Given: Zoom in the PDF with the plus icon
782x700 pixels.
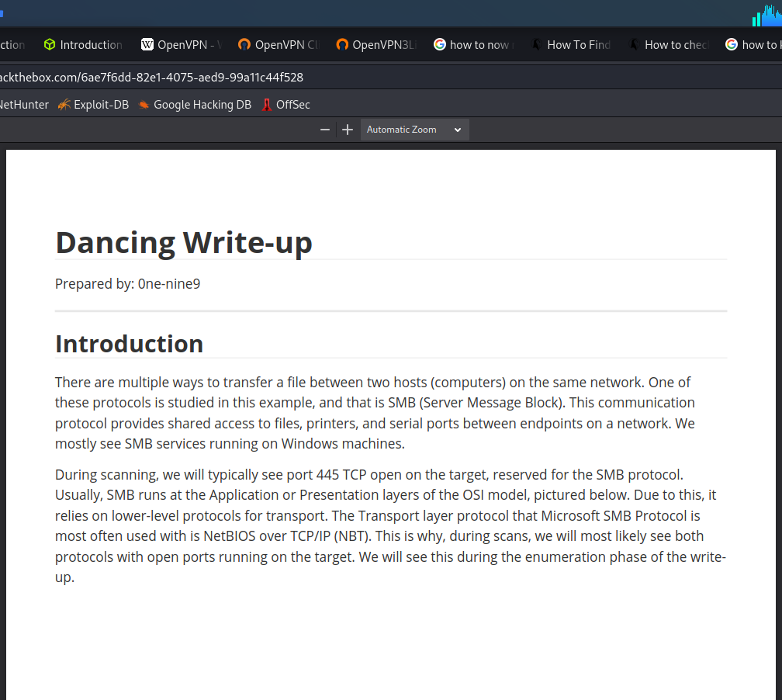Looking at the screenshot, I should [x=348, y=130].
